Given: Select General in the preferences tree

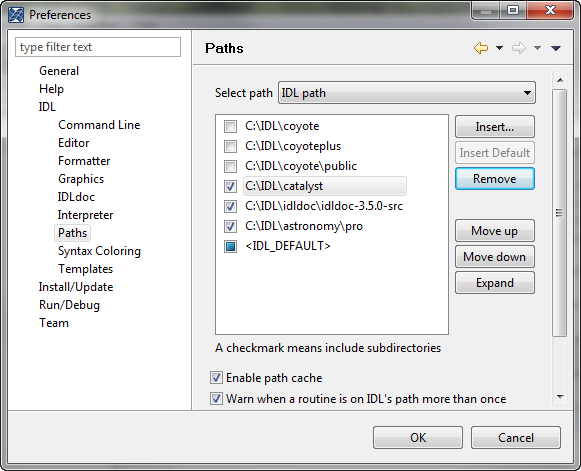Looking at the screenshot, I should point(59,71).
